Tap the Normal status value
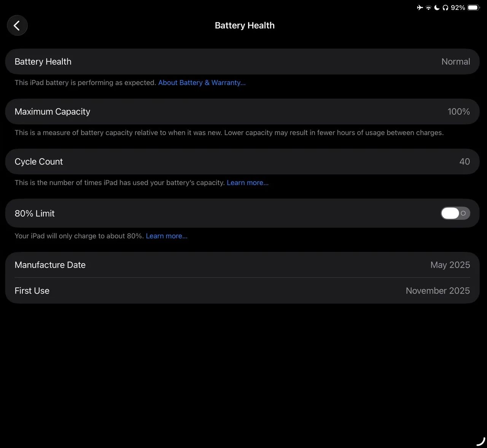This screenshot has width=487, height=448. [x=456, y=62]
